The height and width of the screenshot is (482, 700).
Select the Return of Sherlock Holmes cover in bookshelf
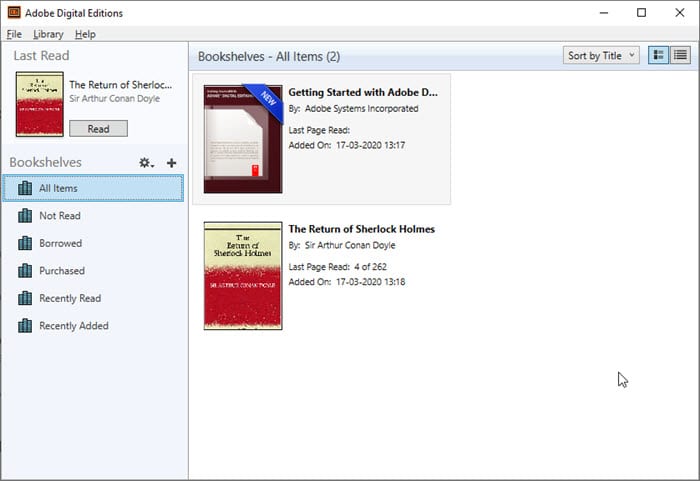[243, 276]
